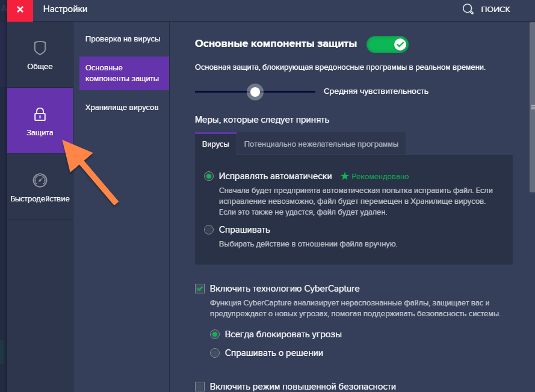
Task: Click the lock icon for Защита
Action: [x=40, y=114]
